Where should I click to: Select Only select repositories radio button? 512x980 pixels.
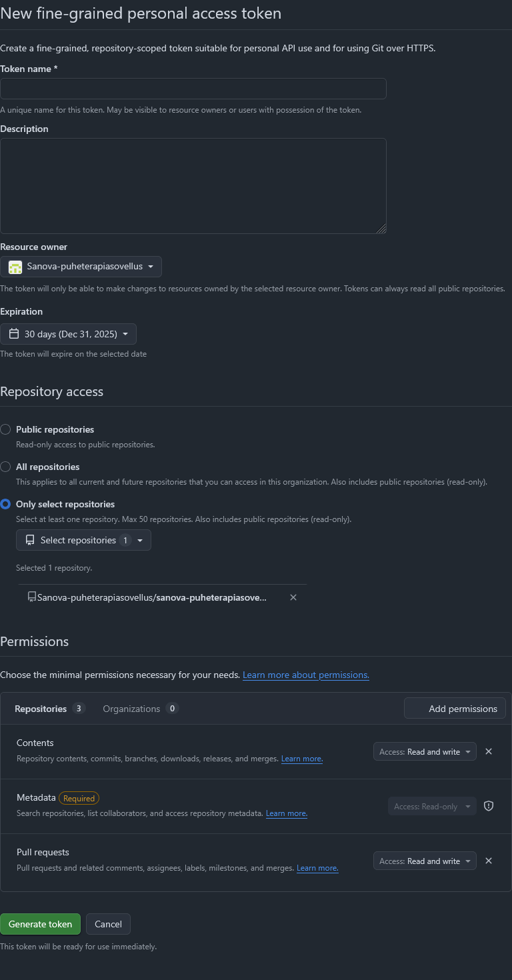6,504
